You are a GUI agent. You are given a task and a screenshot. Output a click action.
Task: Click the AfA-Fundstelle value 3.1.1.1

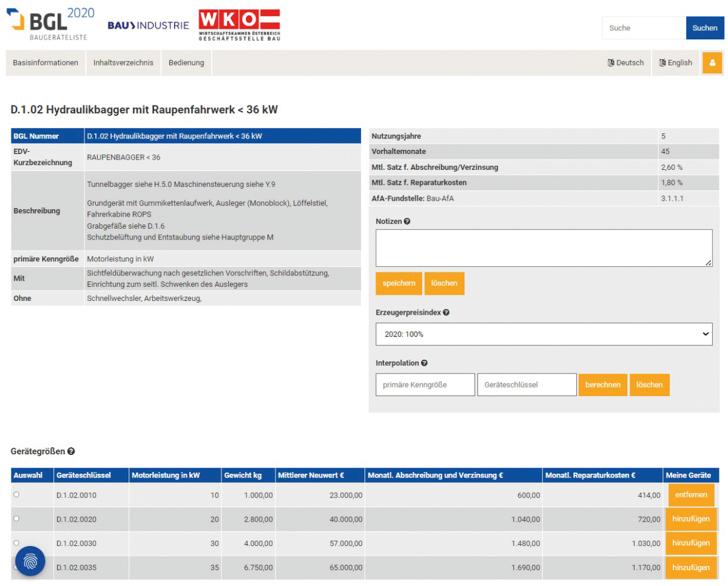[x=672, y=198]
